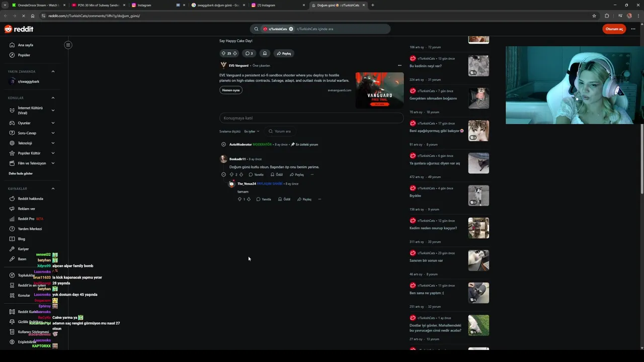Downvote the birthday post

pyautogui.click(x=235, y=53)
